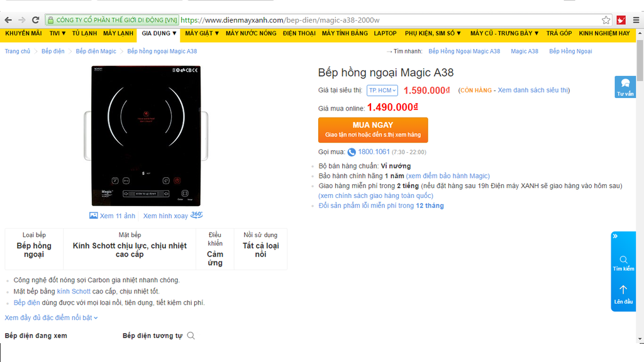This screenshot has width=644, height=362.
Task: Click the scrollbar down arrow
Action: click(640, 339)
